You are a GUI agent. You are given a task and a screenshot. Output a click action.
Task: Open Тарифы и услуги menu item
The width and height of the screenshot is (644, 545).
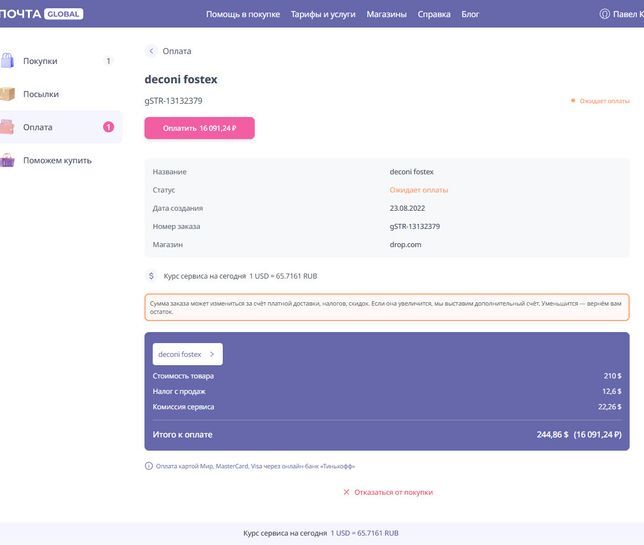coord(322,14)
